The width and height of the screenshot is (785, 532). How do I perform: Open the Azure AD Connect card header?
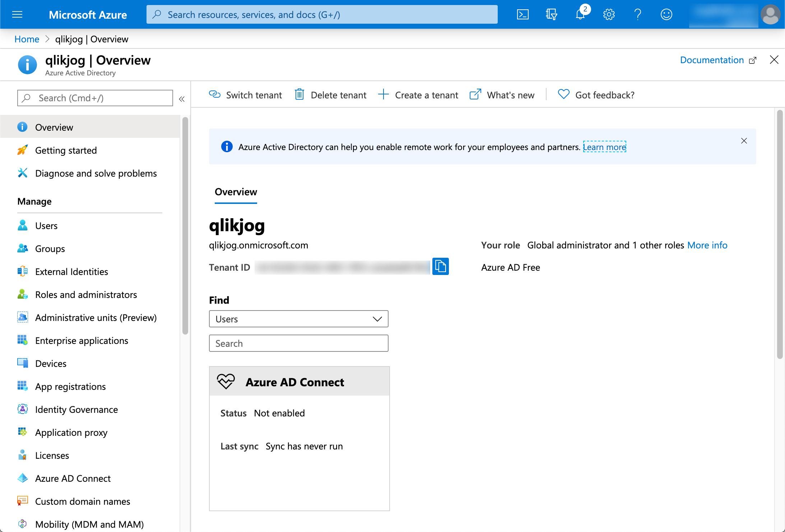pyautogui.click(x=299, y=381)
